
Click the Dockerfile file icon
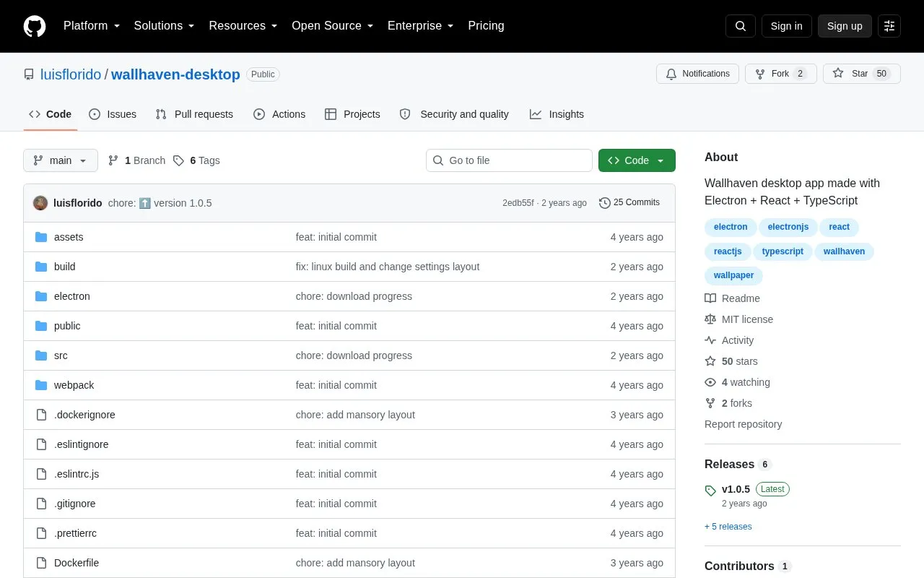coord(41,563)
